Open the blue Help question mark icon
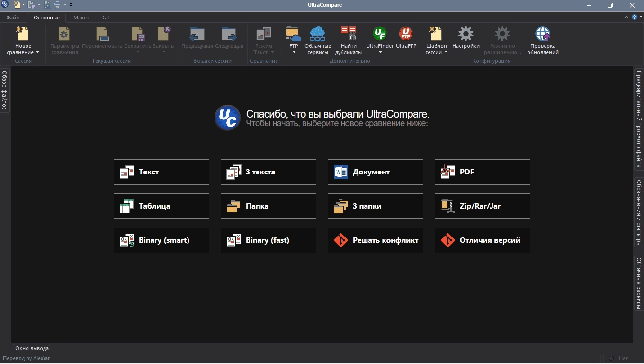 pos(634,17)
